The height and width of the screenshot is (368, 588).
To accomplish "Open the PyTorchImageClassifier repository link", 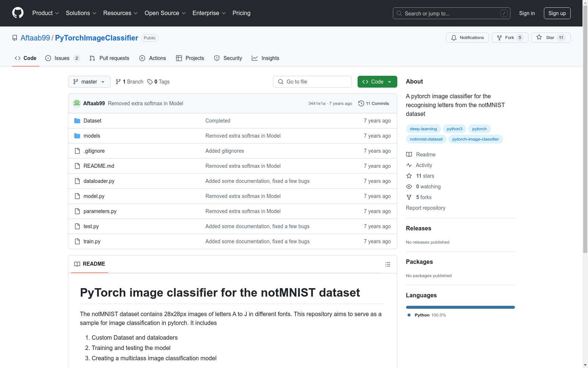I will (x=97, y=38).
